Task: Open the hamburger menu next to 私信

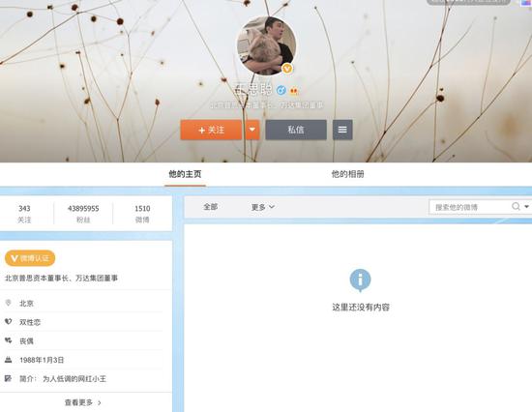Action: tap(342, 130)
